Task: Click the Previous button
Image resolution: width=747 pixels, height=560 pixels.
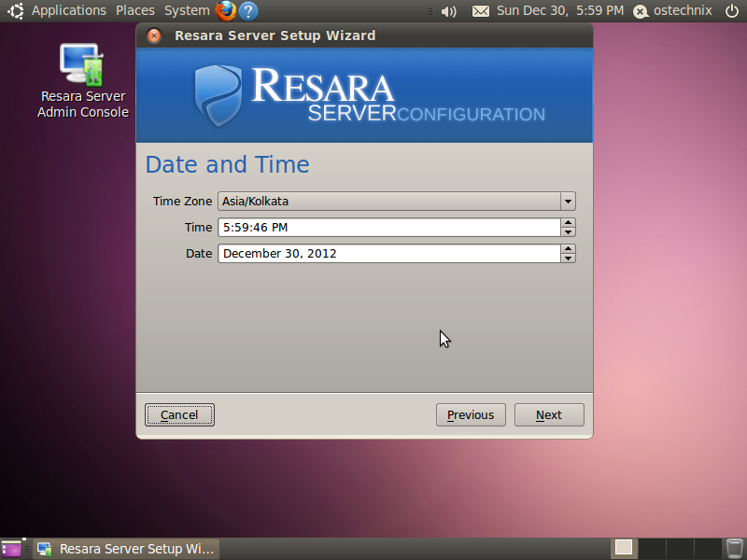Action: coord(471,414)
